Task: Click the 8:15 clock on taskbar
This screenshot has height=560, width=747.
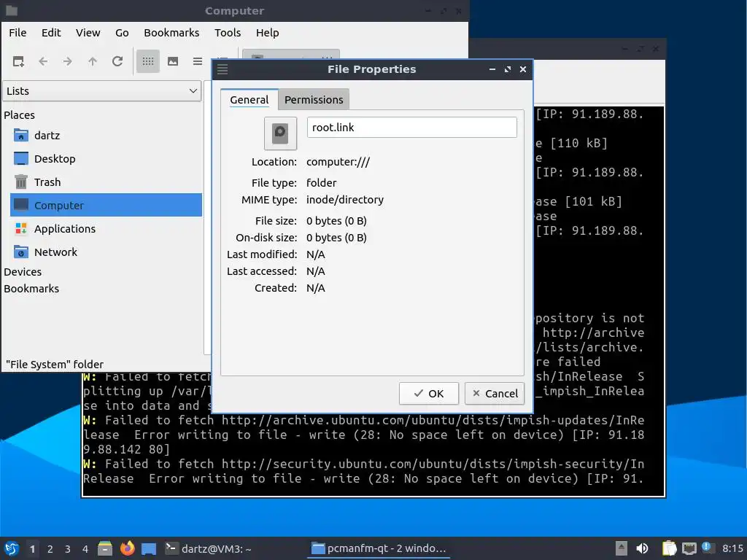Action: tap(732, 548)
